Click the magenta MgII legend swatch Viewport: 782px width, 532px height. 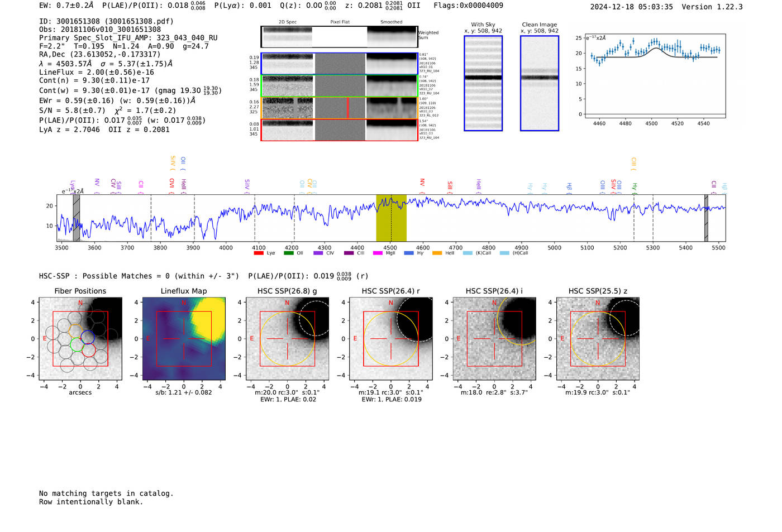(x=378, y=253)
